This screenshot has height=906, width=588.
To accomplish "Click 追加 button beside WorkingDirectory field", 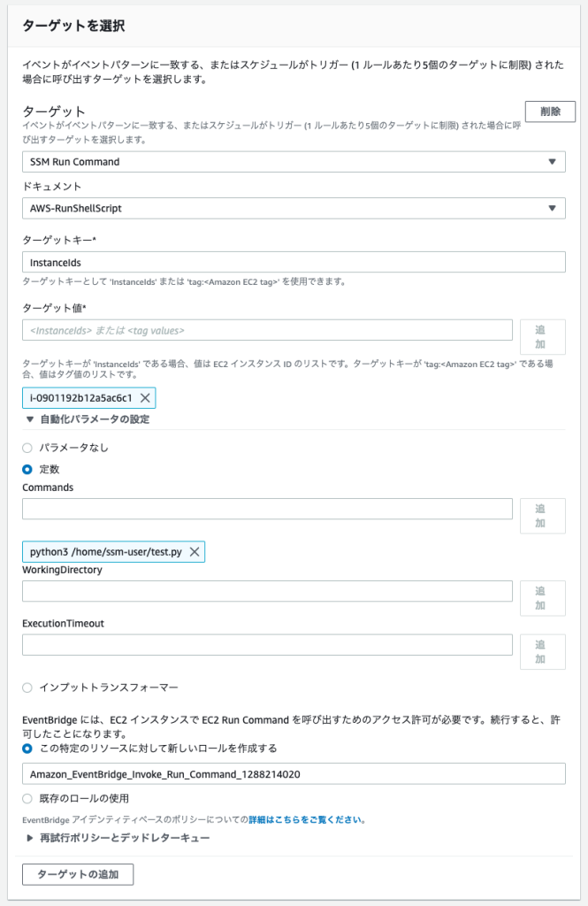I will [542, 598].
